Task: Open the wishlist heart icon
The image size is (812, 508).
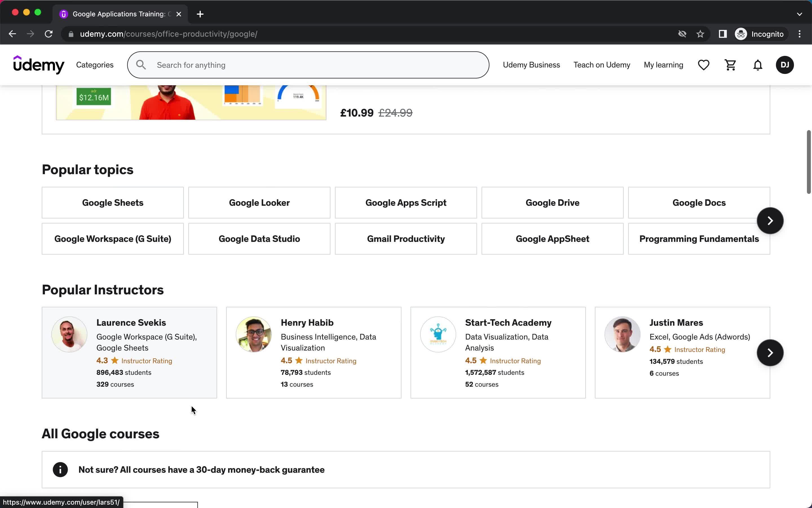Action: (x=703, y=65)
